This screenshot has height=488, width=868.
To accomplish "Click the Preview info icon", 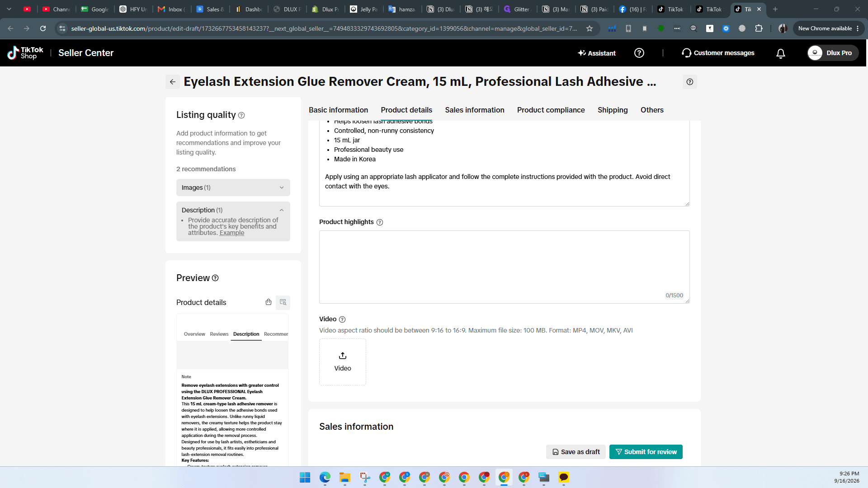I will (215, 278).
